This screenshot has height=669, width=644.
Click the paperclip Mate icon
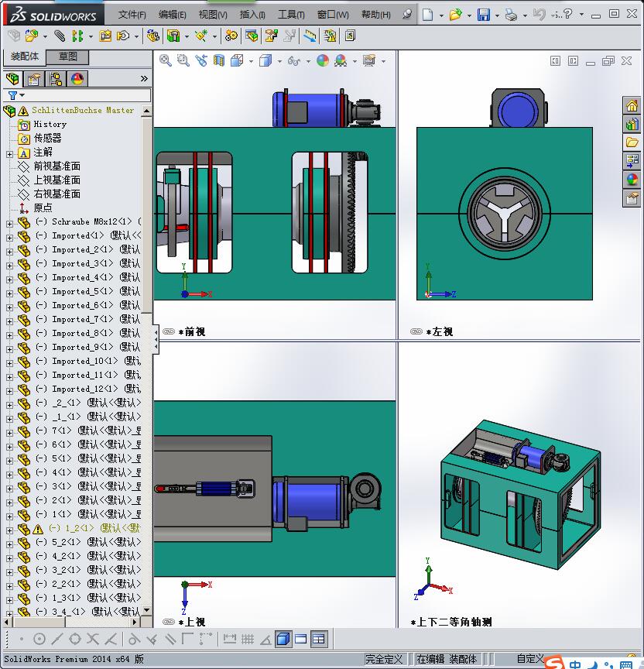[x=60, y=36]
